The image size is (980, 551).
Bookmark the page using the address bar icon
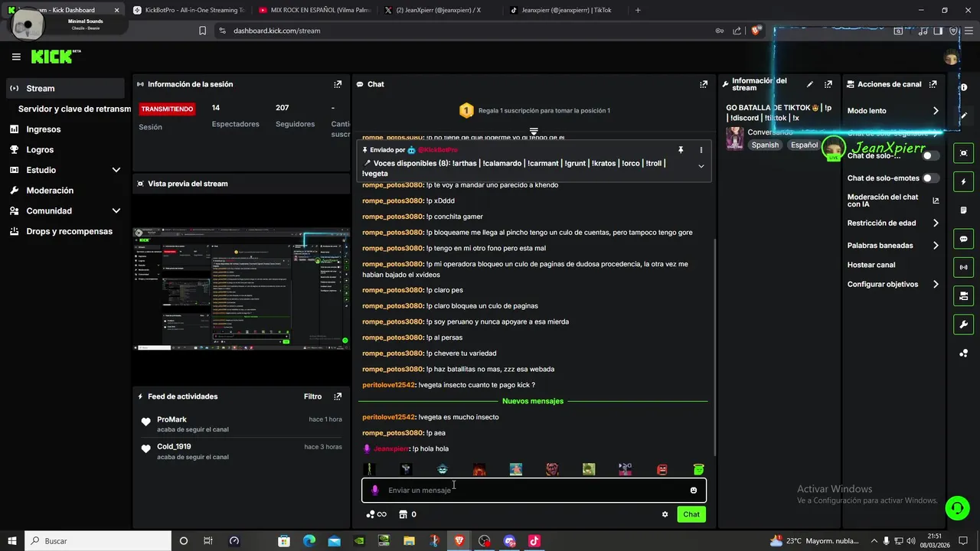pyautogui.click(x=202, y=31)
